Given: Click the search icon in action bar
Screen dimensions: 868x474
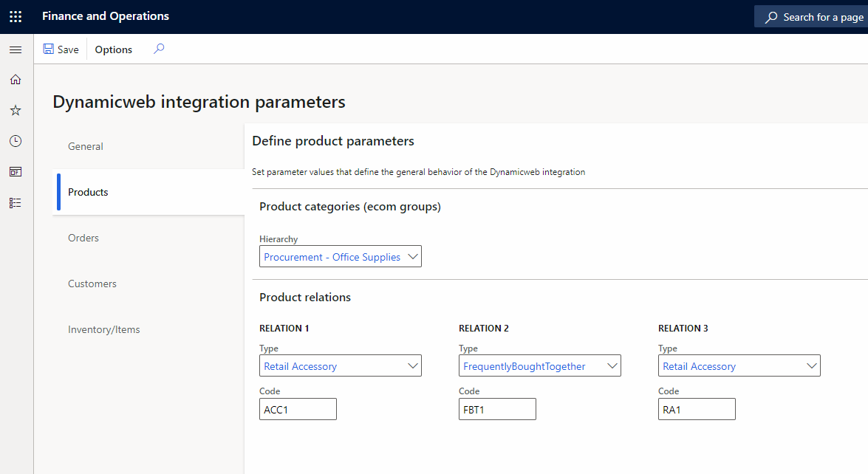Looking at the screenshot, I should pyautogui.click(x=158, y=49).
